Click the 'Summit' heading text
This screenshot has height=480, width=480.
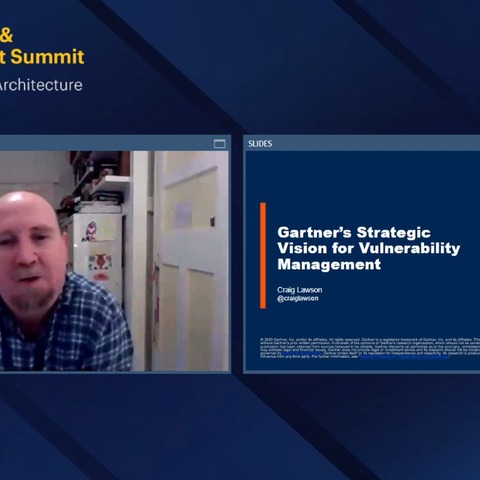pyautogui.click(x=47, y=56)
